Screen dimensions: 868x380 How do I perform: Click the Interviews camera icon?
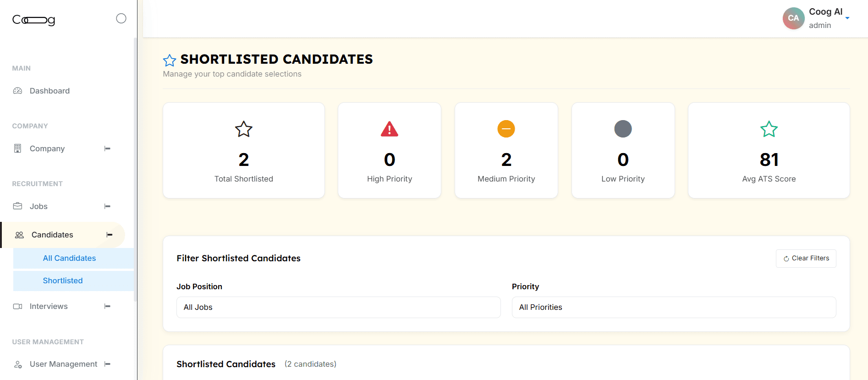point(18,306)
